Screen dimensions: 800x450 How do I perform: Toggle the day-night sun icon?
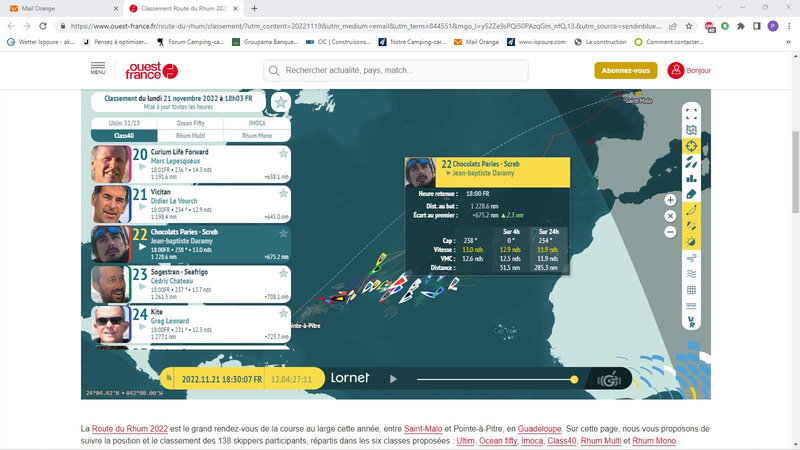point(691,241)
